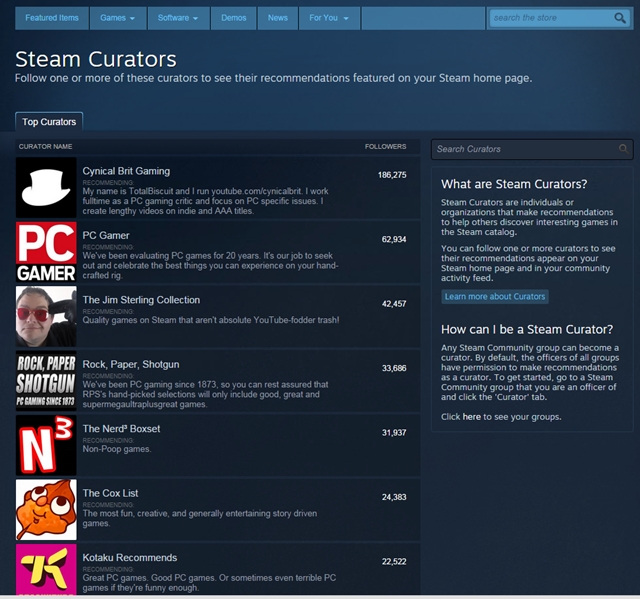Click follower count 186,275

tap(392, 175)
